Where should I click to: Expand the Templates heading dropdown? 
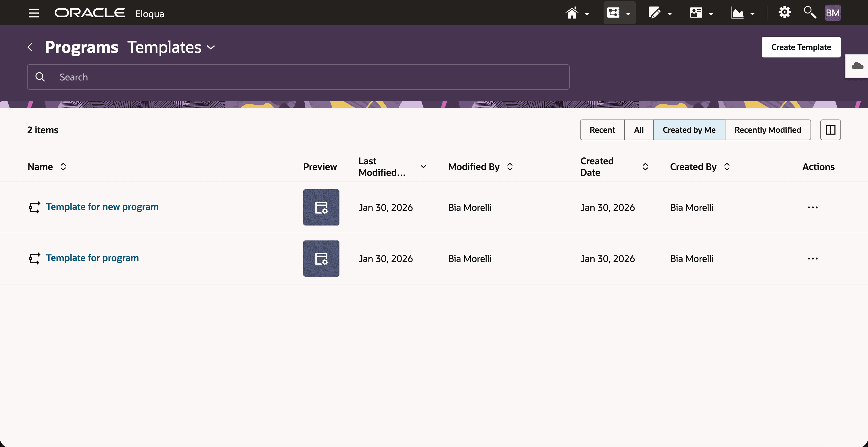[x=211, y=47]
